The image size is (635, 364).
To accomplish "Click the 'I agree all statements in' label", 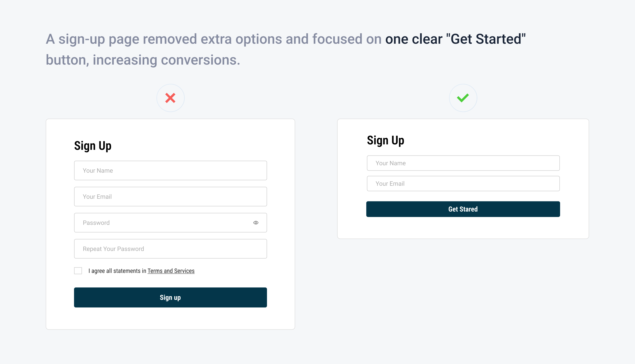I will coord(117,271).
